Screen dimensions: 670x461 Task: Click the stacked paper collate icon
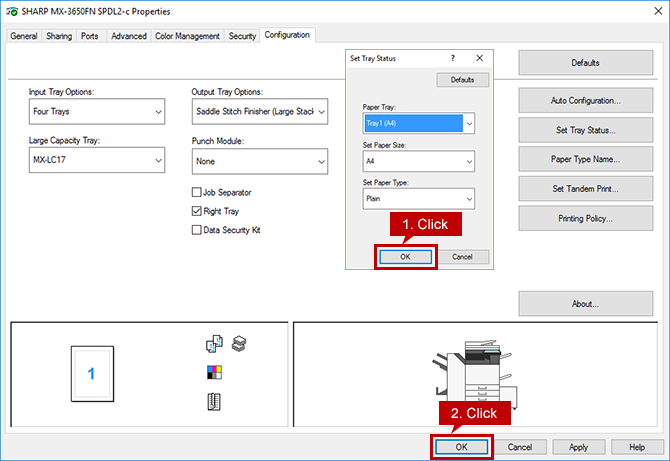pos(239,344)
